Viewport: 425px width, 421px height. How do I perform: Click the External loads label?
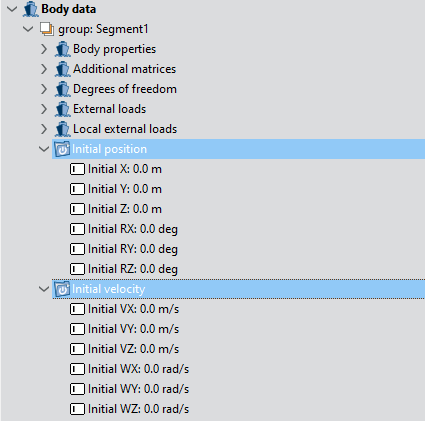tap(110, 109)
